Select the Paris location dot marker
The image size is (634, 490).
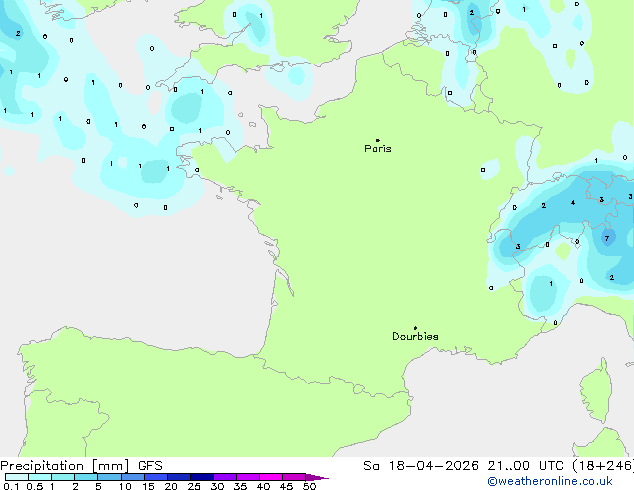[378, 140]
